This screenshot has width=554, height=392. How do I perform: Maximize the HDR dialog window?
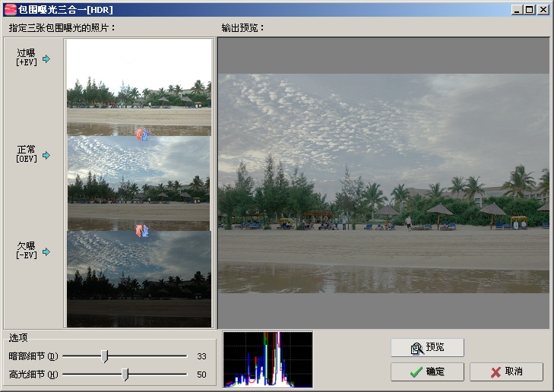530,10
